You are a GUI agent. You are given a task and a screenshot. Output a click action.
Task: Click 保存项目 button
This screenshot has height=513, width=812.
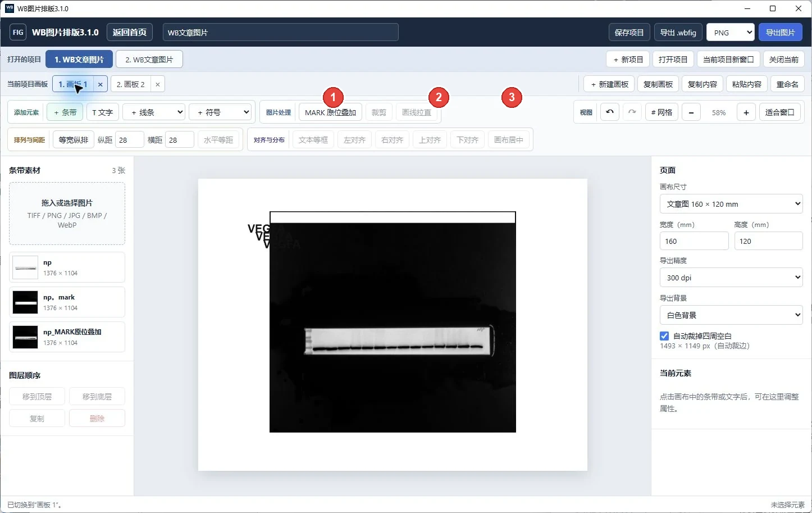(629, 32)
